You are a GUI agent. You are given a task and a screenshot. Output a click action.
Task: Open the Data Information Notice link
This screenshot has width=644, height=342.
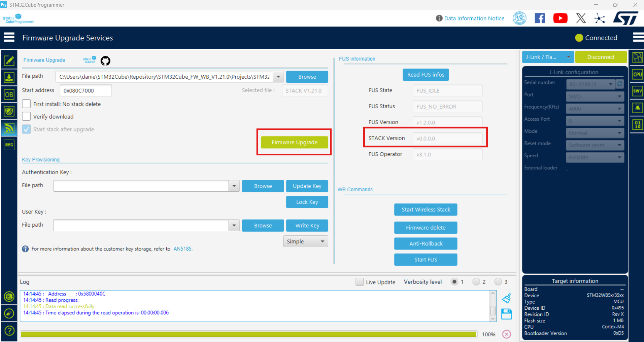[474, 18]
